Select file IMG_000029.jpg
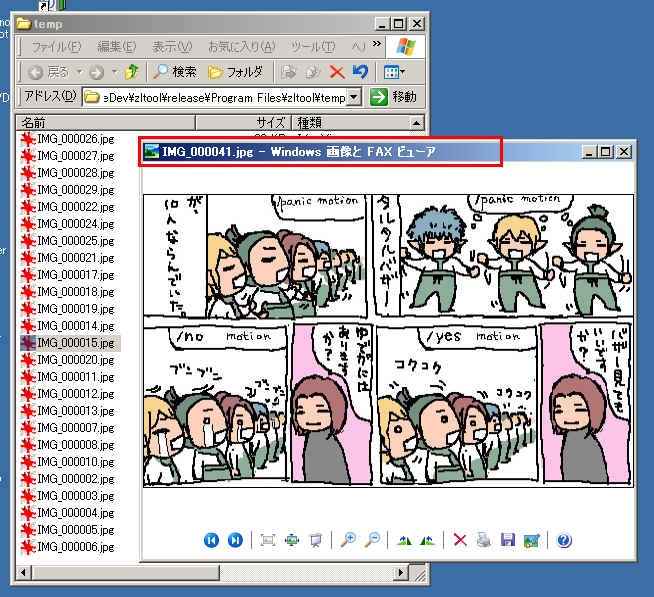The height and width of the screenshot is (597, 654). [68, 190]
